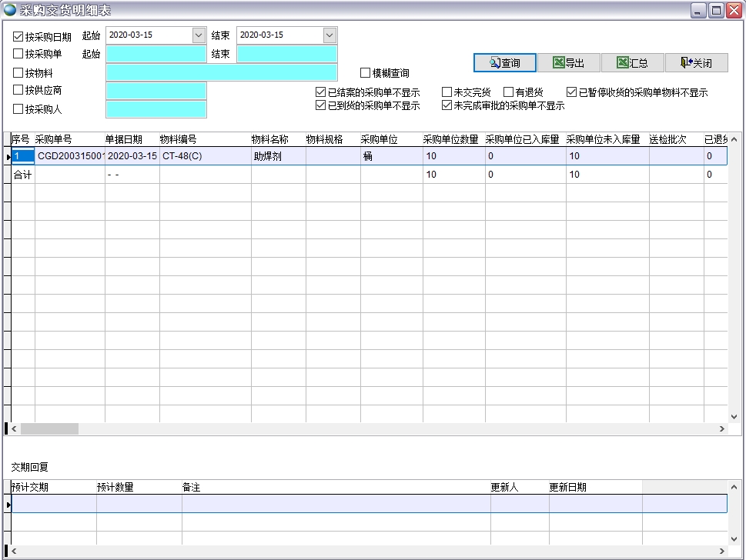Open the 结束 date dropdown

tap(330, 35)
